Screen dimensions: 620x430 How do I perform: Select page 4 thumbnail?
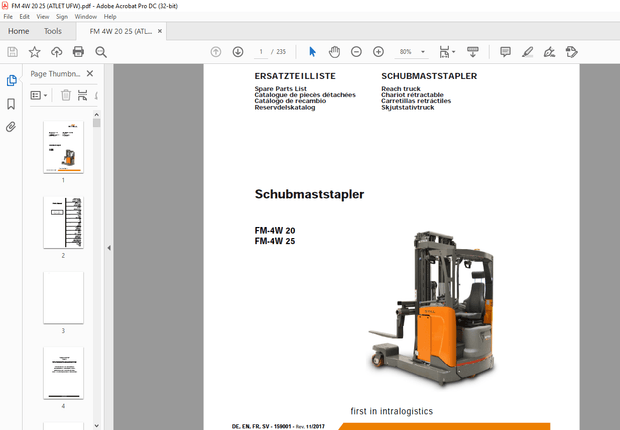coord(63,373)
